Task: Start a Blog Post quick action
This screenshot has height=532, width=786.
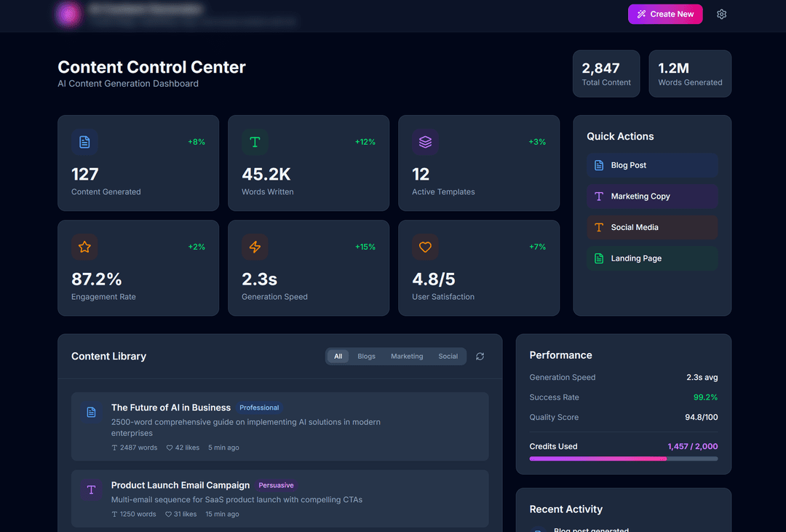Action: (x=652, y=165)
